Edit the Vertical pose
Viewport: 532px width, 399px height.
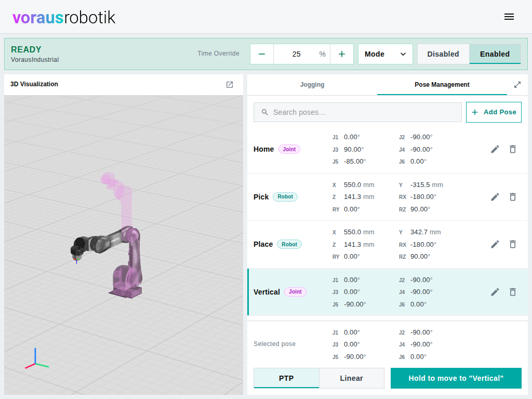point(495,292)
